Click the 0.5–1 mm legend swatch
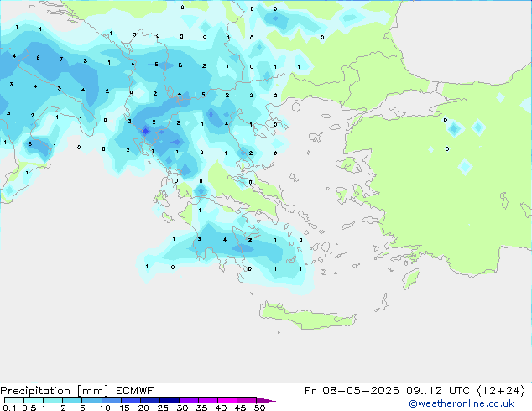Image resolution: width=532 pixels, height=411 pixels. 34,400
